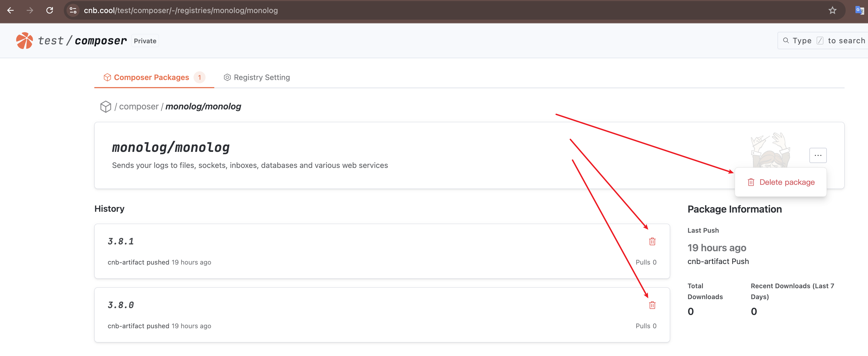Open the 3.8.1 version entry
The image size is (868, 356).
point(120,242)
